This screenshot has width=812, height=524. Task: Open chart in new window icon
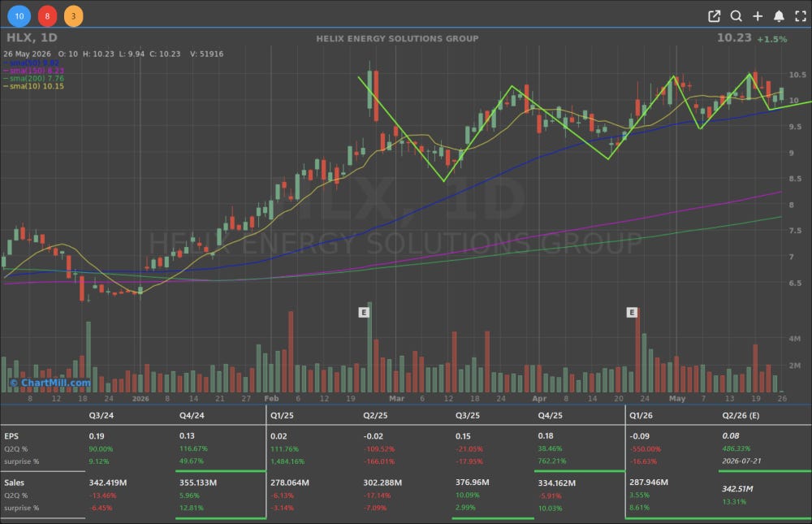pyautogui.click(x=714, y=16)
